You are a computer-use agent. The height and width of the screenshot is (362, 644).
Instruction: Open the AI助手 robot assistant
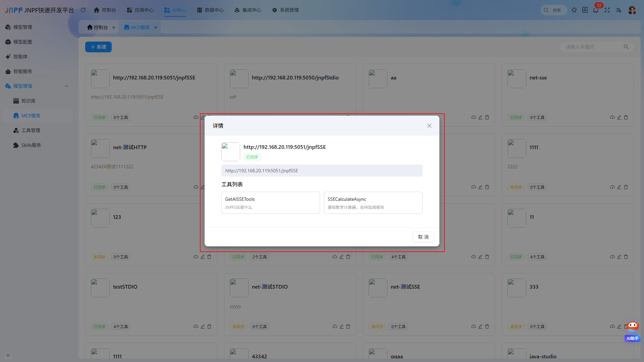tap(633, 331)
